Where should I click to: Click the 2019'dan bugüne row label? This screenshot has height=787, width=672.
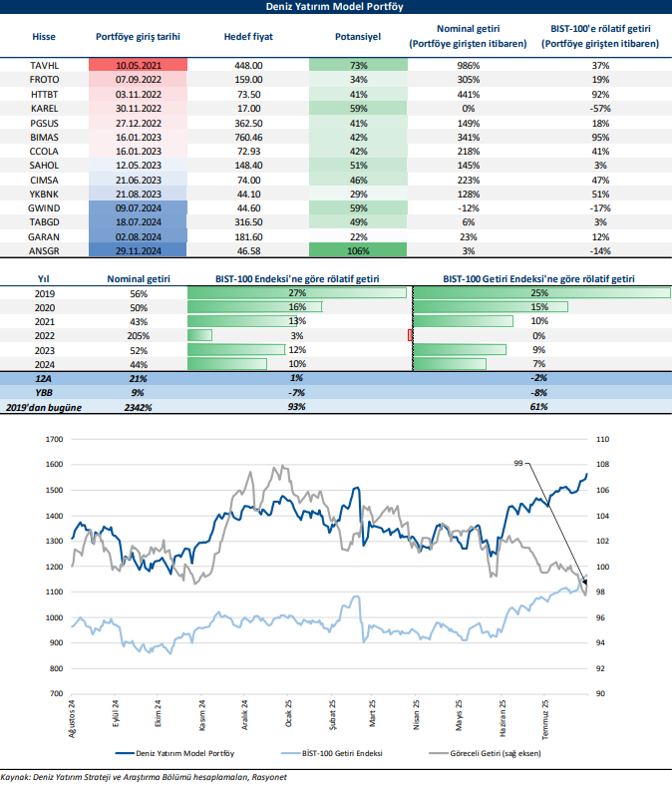coord(44,407)
